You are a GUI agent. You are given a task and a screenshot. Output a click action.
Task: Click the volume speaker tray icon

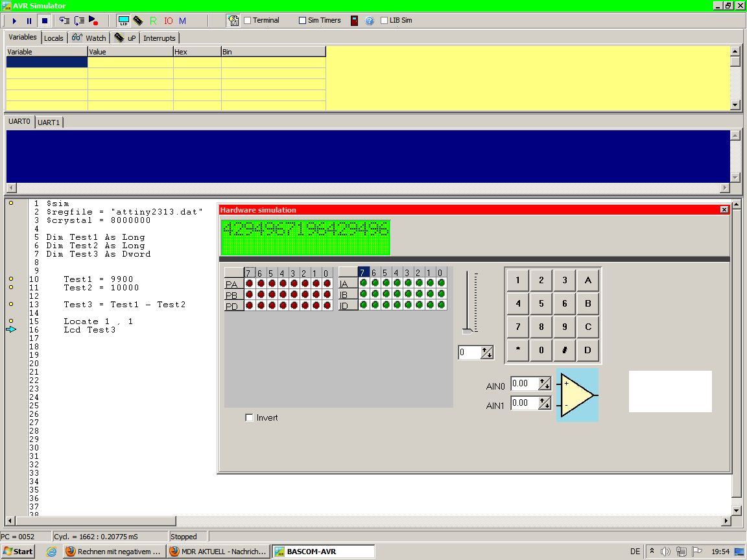(x=665, y=552)
